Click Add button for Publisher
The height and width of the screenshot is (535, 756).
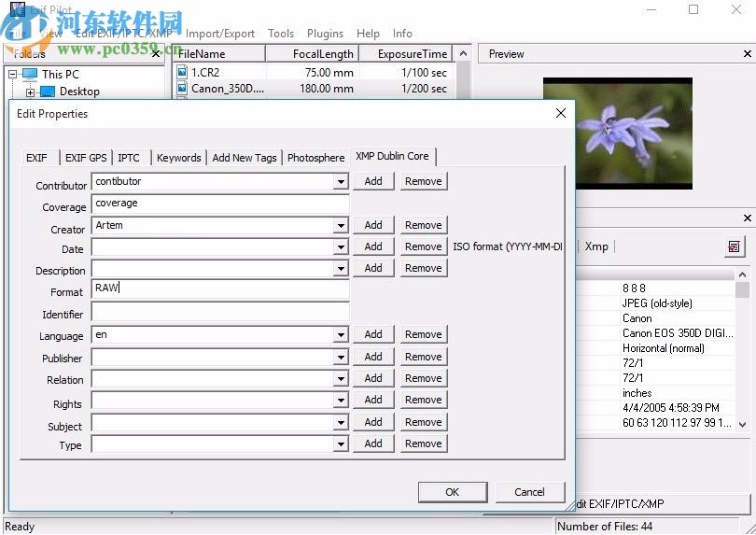point(373,357)
